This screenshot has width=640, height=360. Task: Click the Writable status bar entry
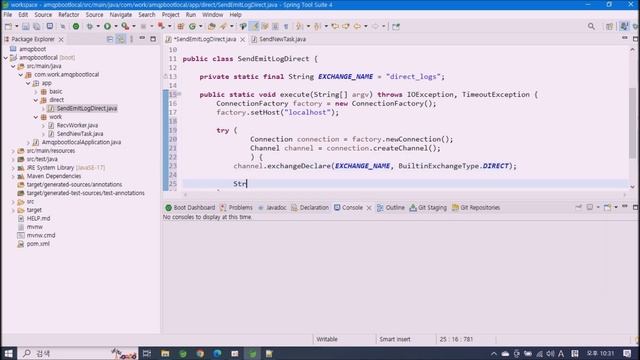pos(327,339)
